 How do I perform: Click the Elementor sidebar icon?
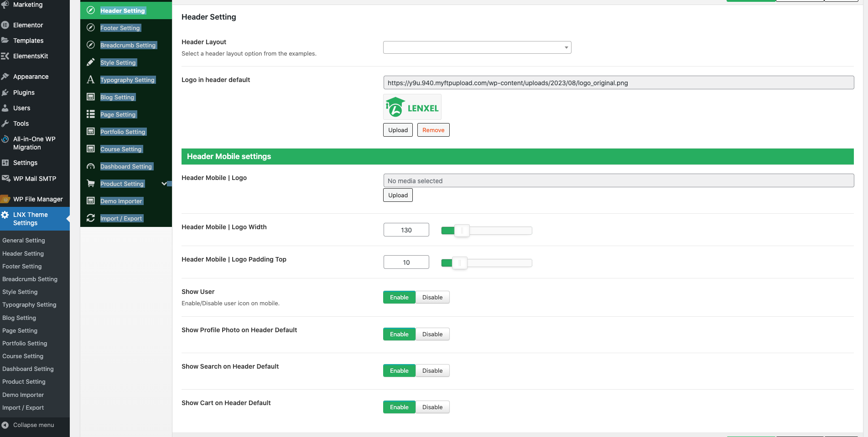pos(5,25)
